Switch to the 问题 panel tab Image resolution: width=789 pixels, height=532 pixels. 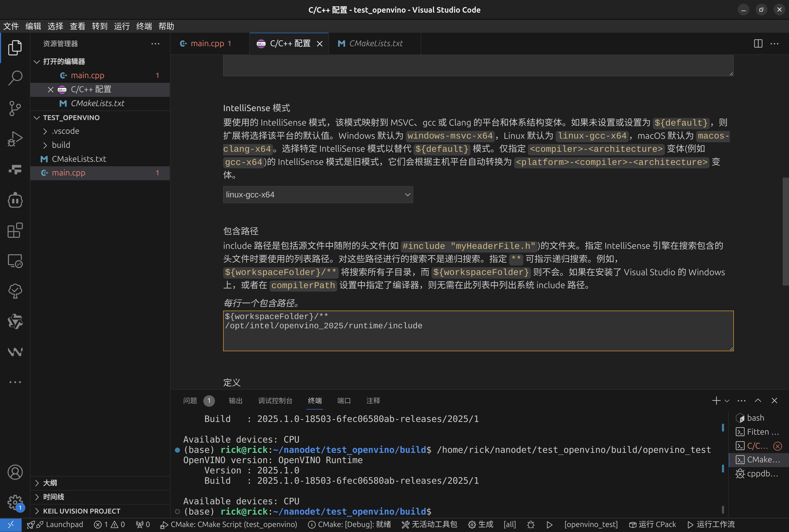coord(199,401)
